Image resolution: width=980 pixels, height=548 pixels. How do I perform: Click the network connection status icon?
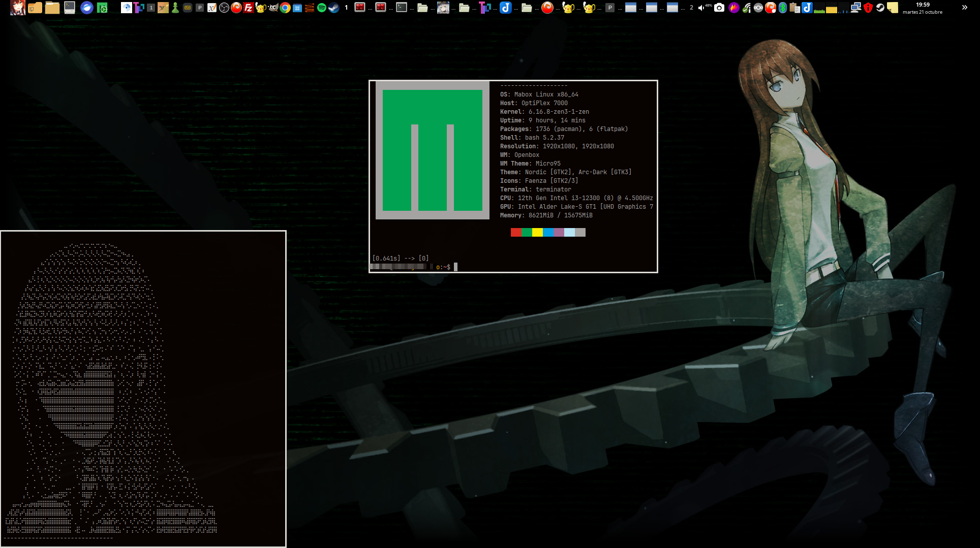click(x=856, y=8)
